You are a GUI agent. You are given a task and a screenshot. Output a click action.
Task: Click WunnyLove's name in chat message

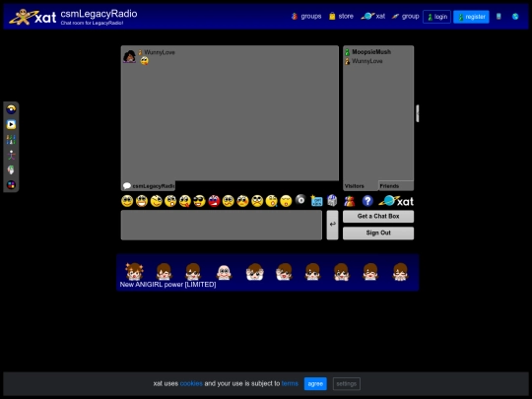pyautogui.click(x=160, y=52)
